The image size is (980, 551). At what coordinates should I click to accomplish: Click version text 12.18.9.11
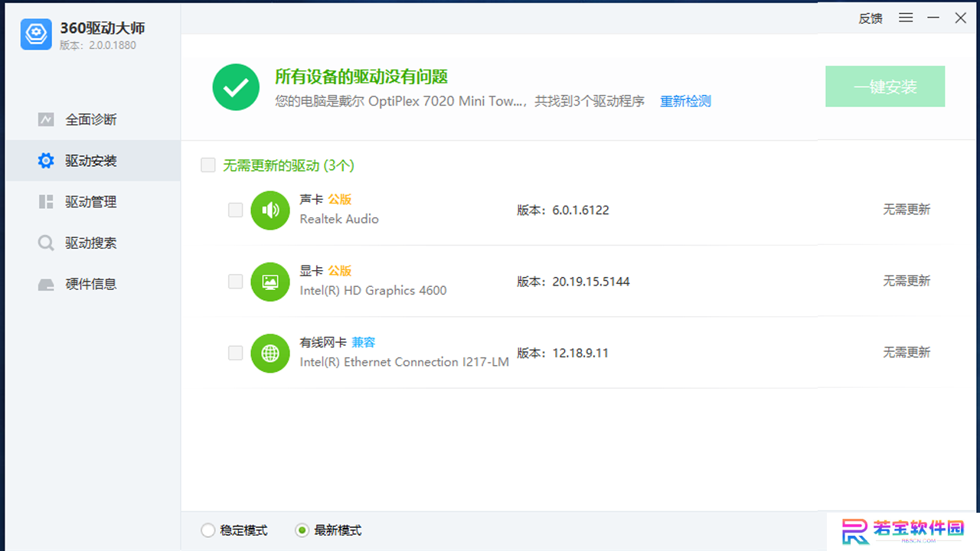[x=580, y=353]
